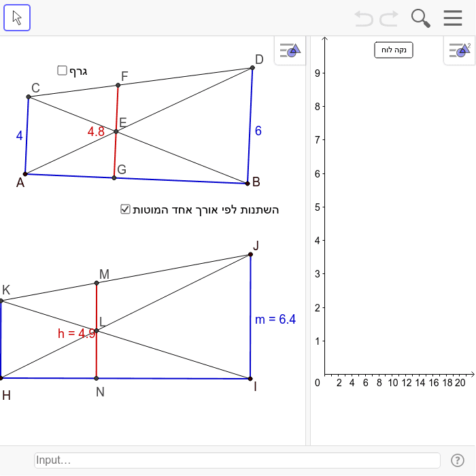Select the Move arrow tool

(x=17, y=18)
